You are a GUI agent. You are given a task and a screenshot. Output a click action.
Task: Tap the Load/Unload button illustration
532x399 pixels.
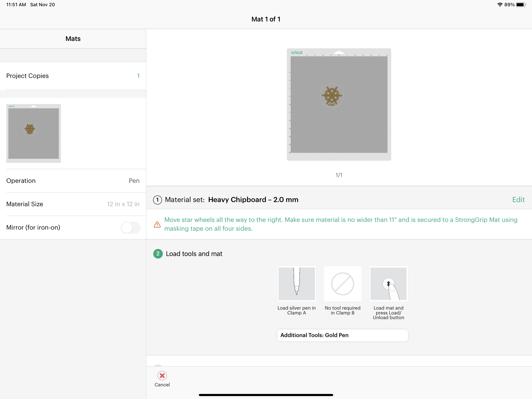pyautogui.click(x=388, y=284)
